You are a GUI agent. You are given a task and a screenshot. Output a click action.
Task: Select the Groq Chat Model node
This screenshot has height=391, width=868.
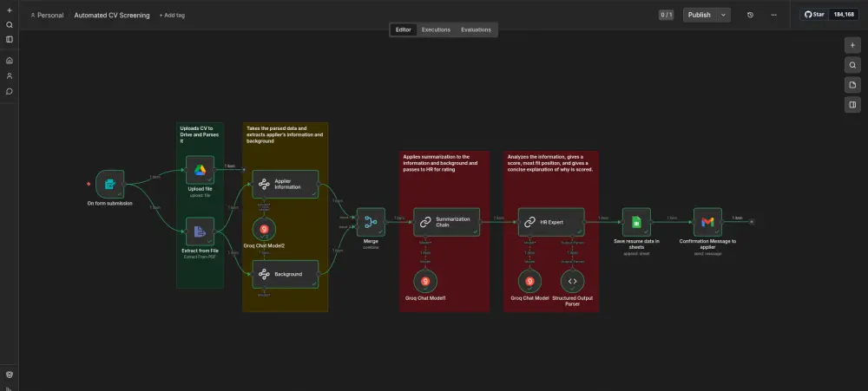529,282
